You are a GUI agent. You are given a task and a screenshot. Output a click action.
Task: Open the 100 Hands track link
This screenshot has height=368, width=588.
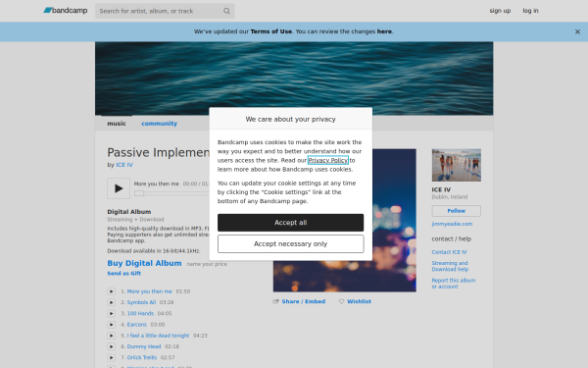(x=140, y=314)
